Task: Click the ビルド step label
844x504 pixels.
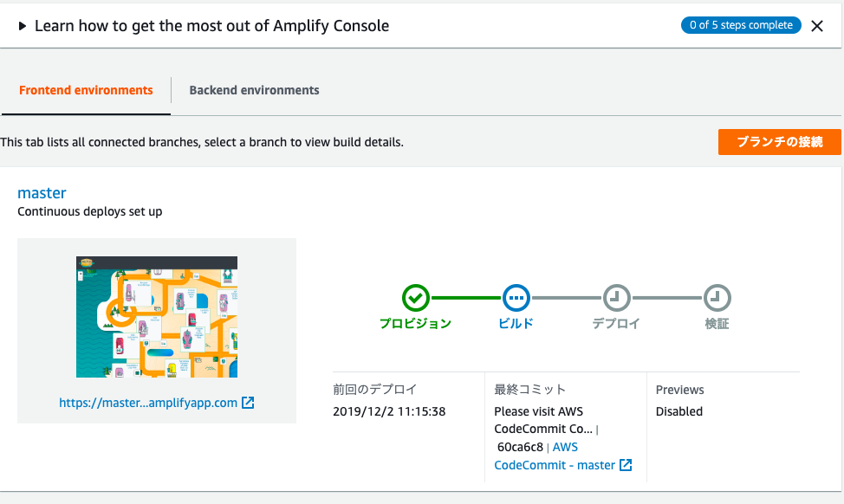Action: [516, 323]
